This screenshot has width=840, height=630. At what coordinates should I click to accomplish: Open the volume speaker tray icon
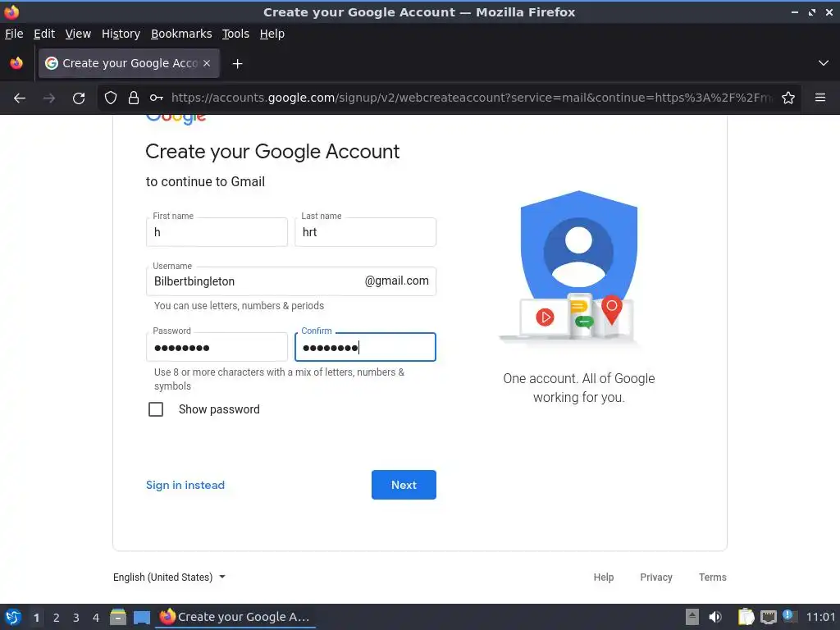(715, 617)
